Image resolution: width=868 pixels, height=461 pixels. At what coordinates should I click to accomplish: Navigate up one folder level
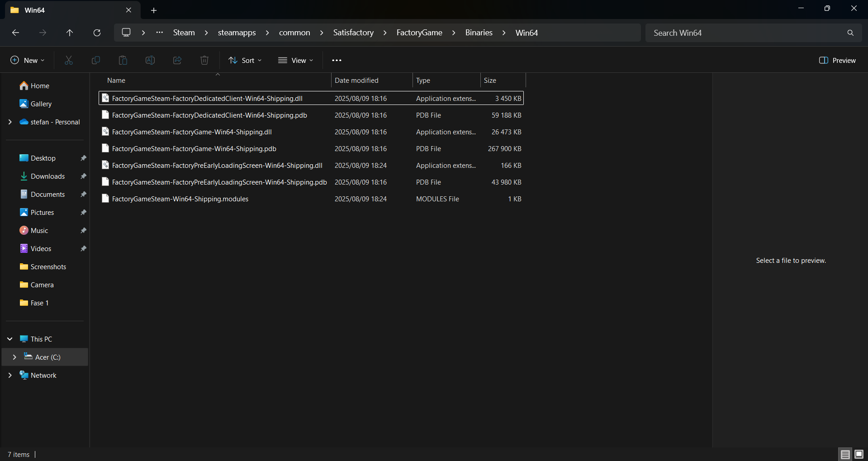click(x=70, y=33)
